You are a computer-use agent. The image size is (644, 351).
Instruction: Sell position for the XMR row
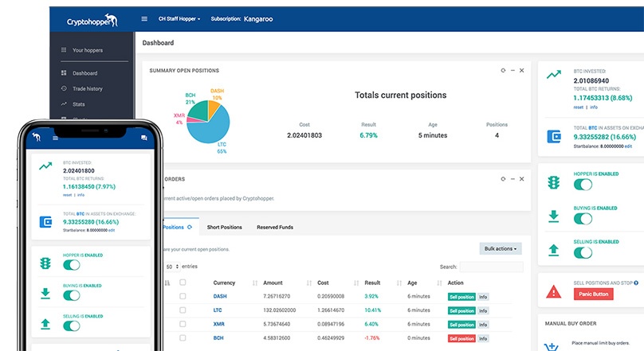461,325
